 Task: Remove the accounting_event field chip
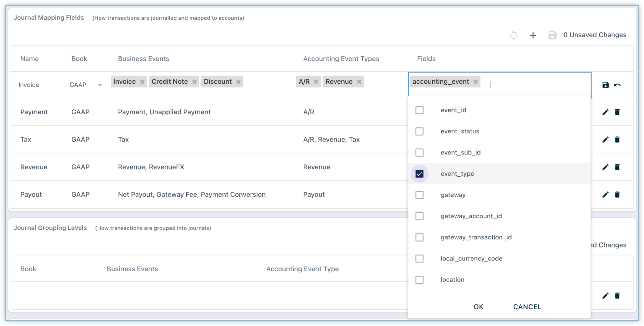click(475, 82)
